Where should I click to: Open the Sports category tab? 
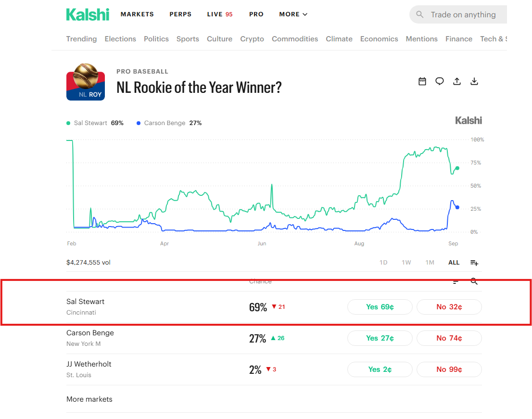[188, 39]
